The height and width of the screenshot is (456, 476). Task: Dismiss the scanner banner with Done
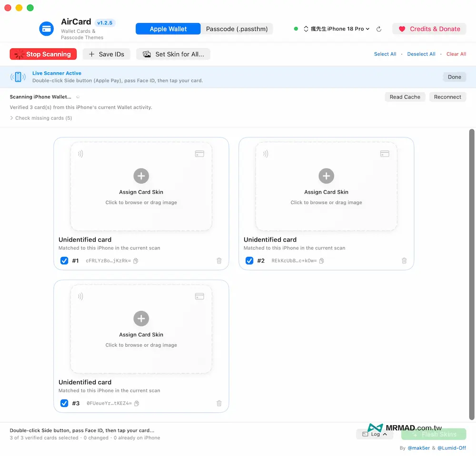454,77
